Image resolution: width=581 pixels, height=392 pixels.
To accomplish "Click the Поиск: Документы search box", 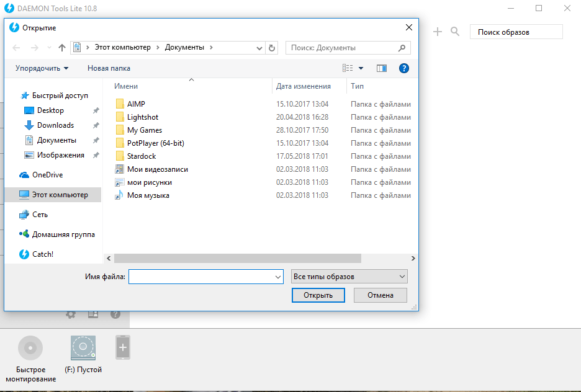I will (348, 48).
